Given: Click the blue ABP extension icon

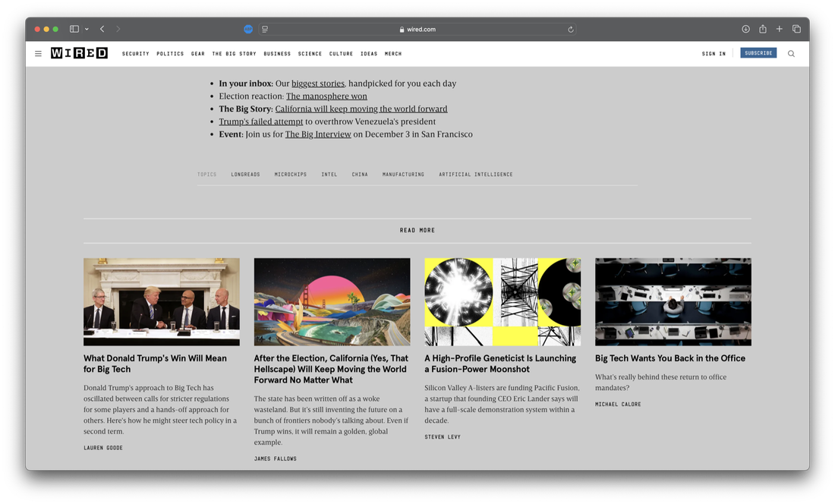Looking at the screenshot, I should [x=248, y=30].
